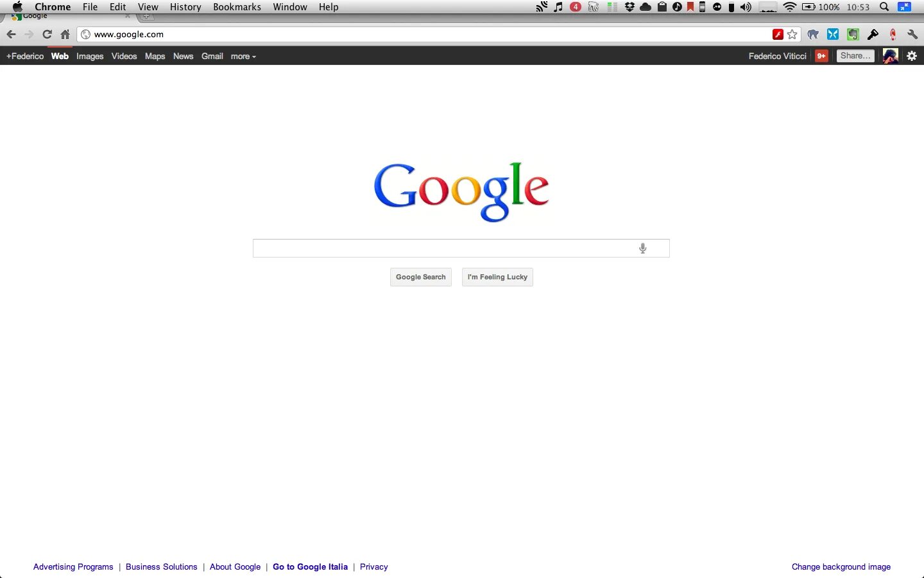Open the green Evernote extension
The image size is (924, 578).
coord(853,35)
